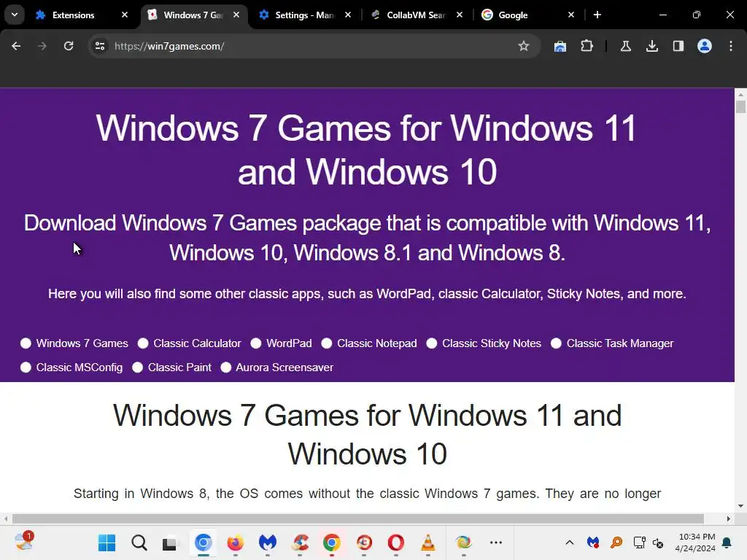Open the Extensions puzzle icon
The height and width of the screenshot is (560, 747).
coord(587,46)
